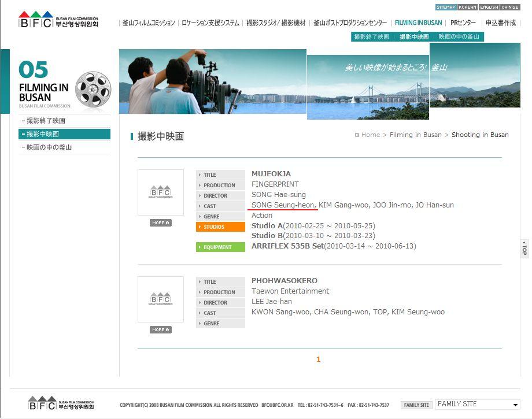Click FINGERPRINT production name
The width and height of the screenshot is (532, 419).
pos(275,184)
